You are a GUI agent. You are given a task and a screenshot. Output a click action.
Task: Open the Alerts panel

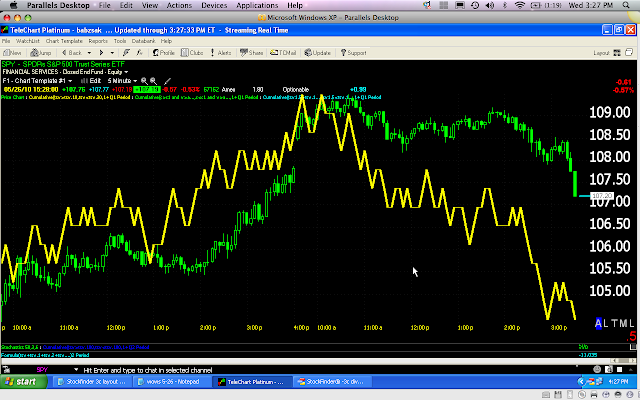click(221, 53)
